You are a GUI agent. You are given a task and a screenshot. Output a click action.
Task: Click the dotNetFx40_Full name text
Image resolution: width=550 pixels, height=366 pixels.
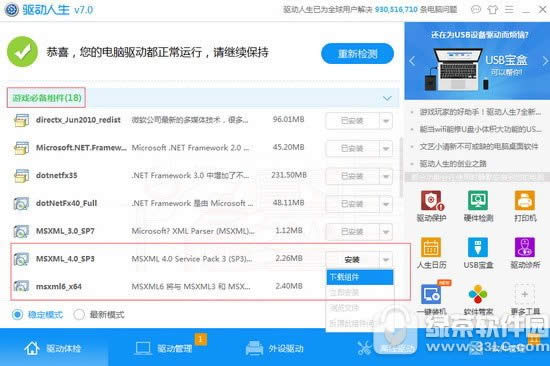(x=66, y=203)
